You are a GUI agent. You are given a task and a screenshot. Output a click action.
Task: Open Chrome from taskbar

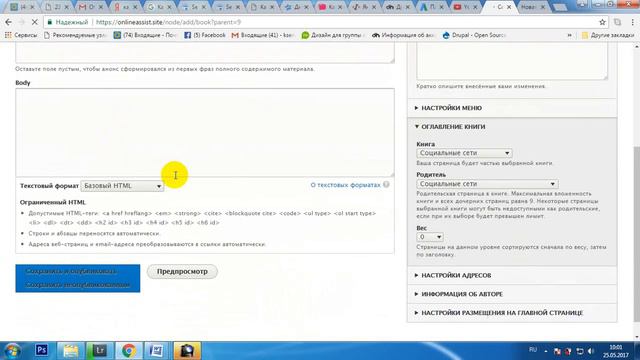point(129,351)
